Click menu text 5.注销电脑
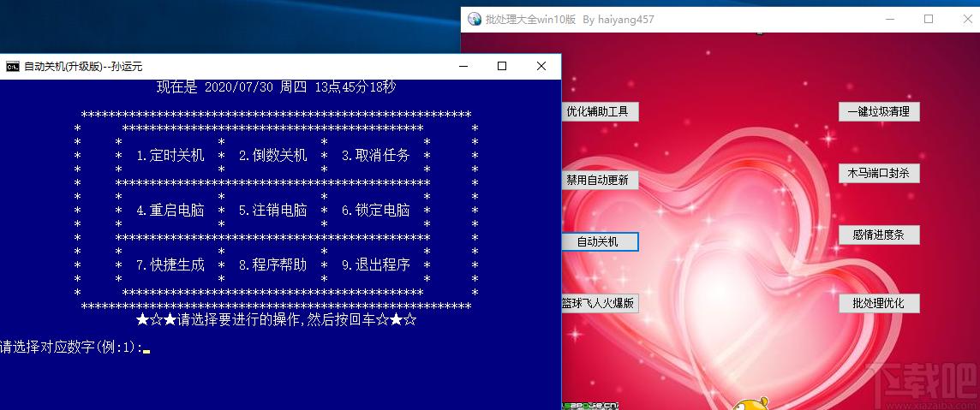 point(273,211)
